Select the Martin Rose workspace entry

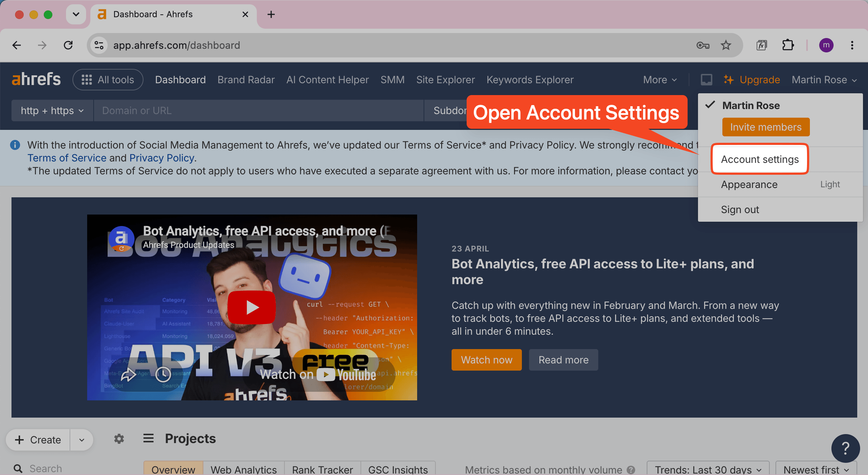point(751,105)
